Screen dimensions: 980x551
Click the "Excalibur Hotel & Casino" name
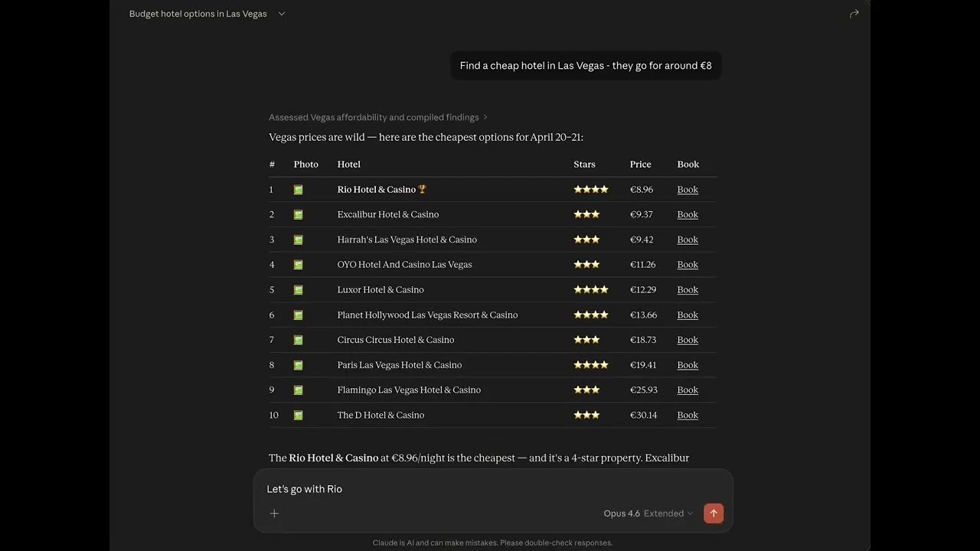(x=388, y=214)
